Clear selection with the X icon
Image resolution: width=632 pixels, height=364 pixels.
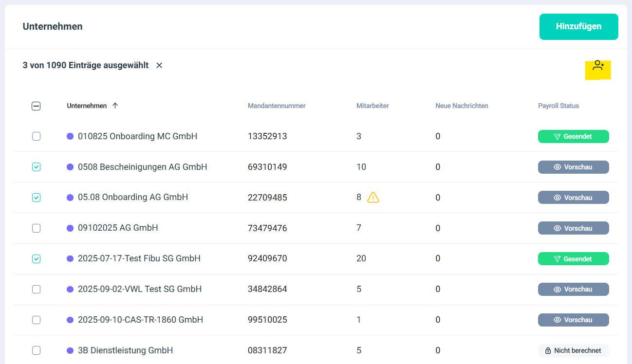tap(159, 65)
